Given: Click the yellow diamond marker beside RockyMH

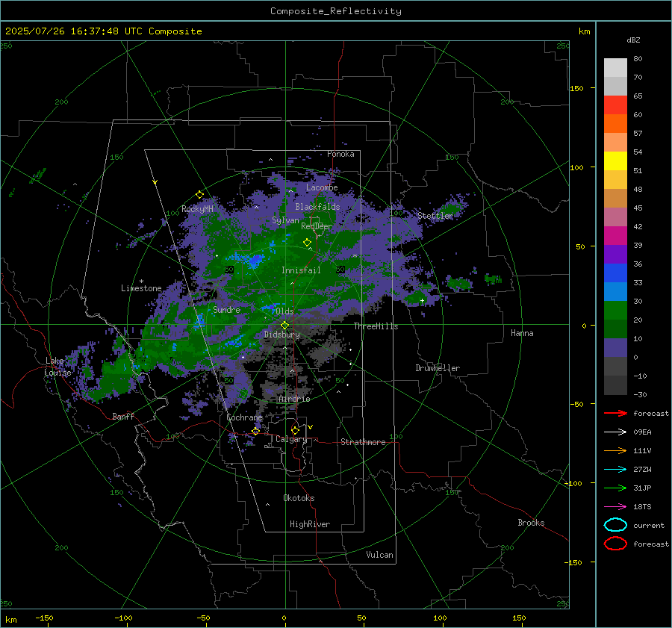Looking at the screenshot, I should pos(199,195).
